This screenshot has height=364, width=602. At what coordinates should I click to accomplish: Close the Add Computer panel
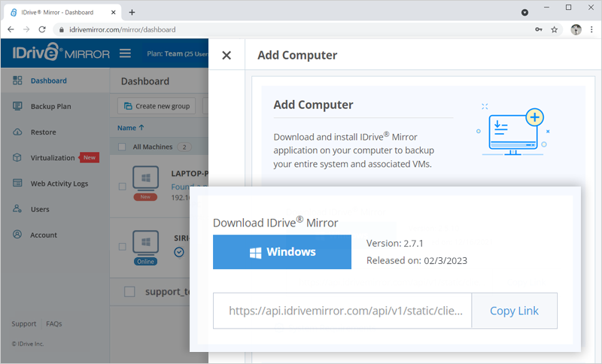coord(227,56)
